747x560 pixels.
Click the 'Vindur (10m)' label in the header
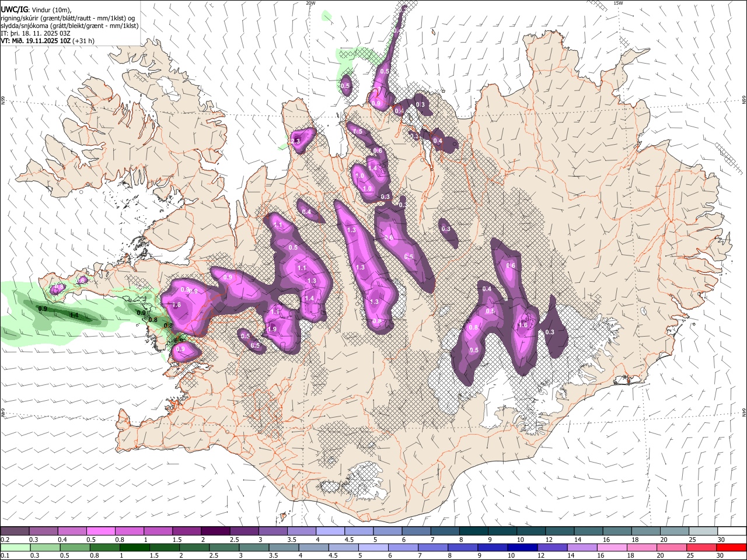point(51,10)
